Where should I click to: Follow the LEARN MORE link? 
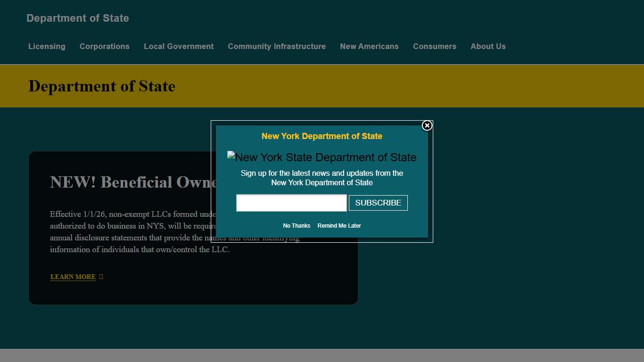(73, 277)
